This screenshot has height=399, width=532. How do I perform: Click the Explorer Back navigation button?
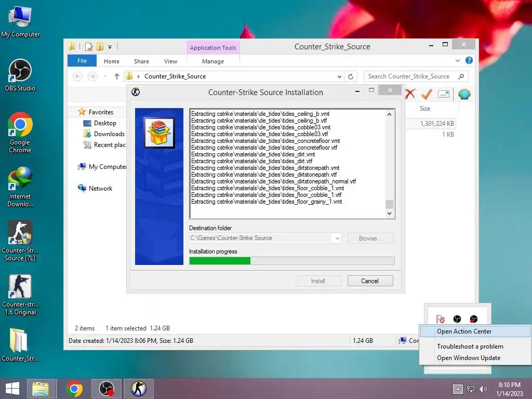[78, 76]
